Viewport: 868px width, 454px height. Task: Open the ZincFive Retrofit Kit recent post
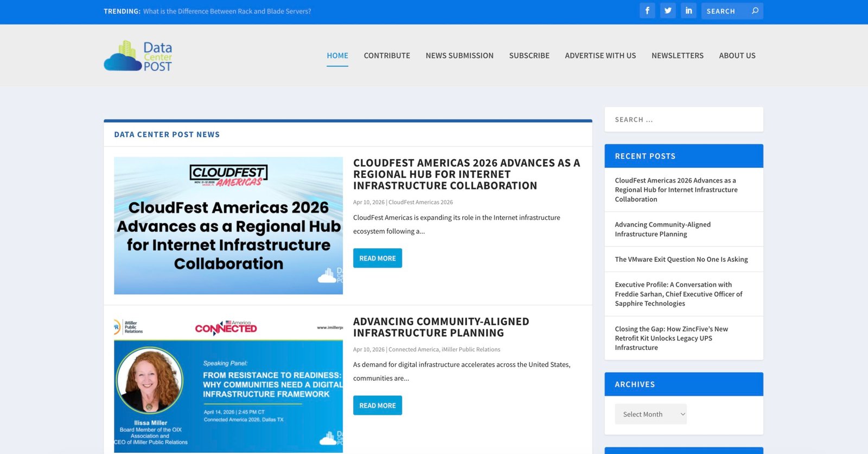pos(671,338)
